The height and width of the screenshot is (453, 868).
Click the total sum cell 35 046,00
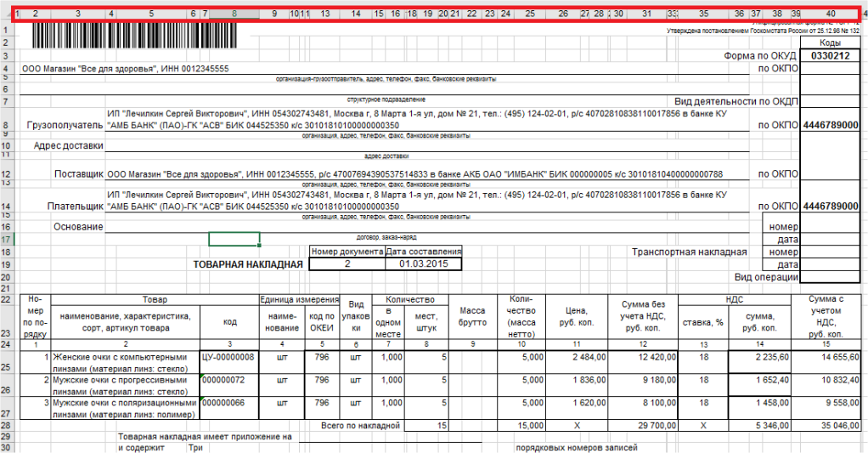[826, 425]
